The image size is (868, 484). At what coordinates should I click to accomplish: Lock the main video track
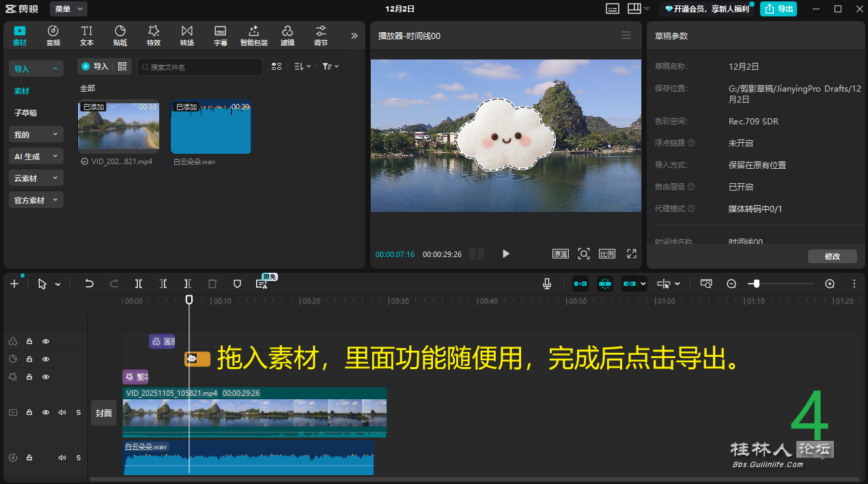coord(29,412)
